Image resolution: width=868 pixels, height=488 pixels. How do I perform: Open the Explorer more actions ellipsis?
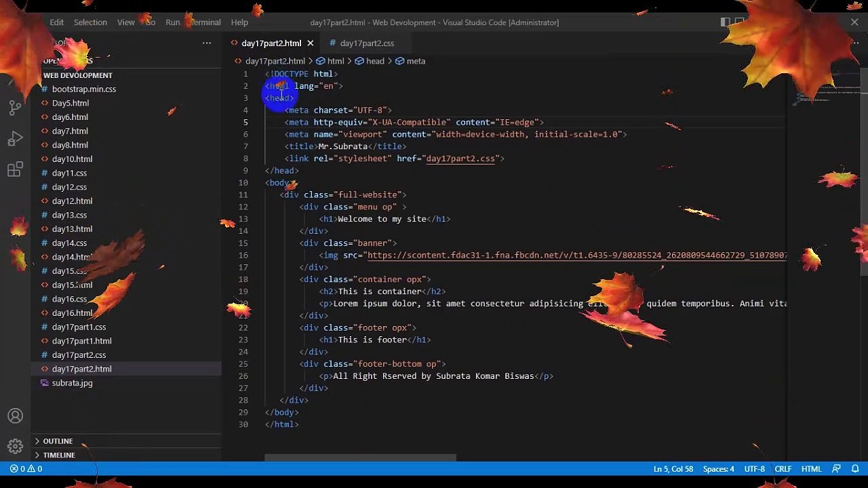pos(207,43)
